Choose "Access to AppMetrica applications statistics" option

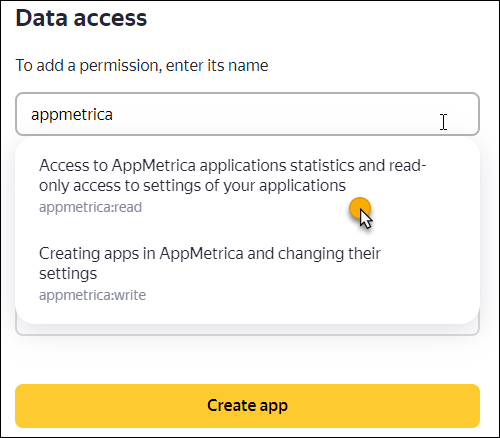[232, 175]
